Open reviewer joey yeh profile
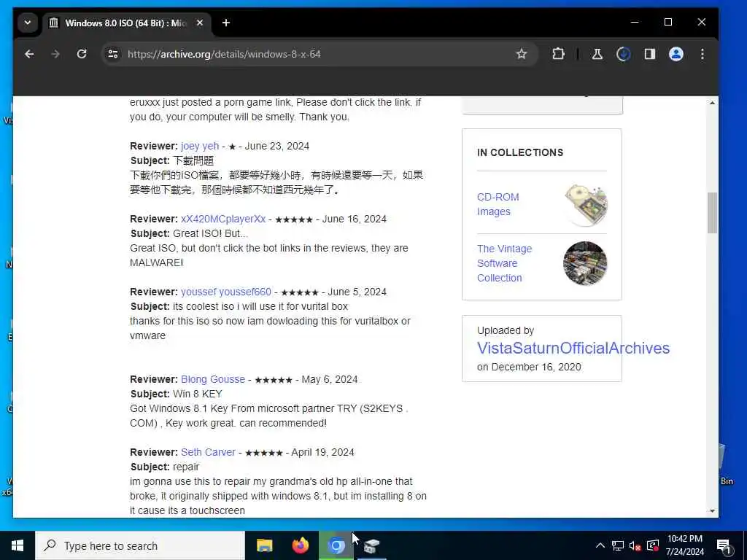747x560 pixels. (x=200, y=146)
